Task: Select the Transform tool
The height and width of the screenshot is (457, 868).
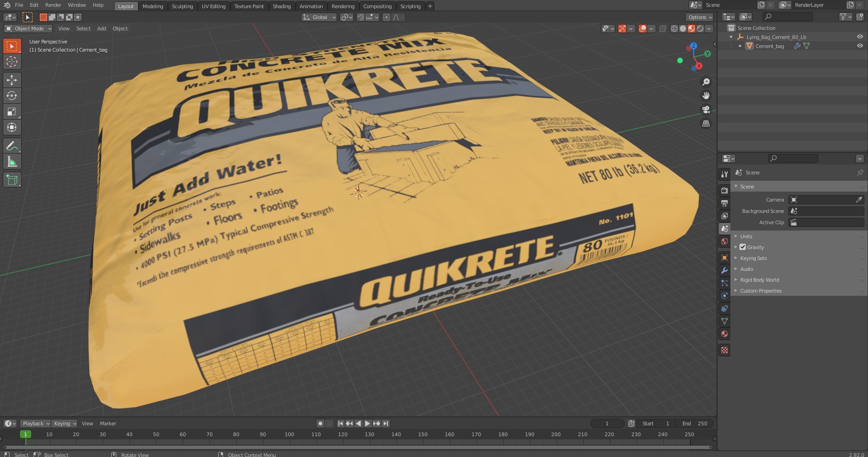Action: [12, 128]
